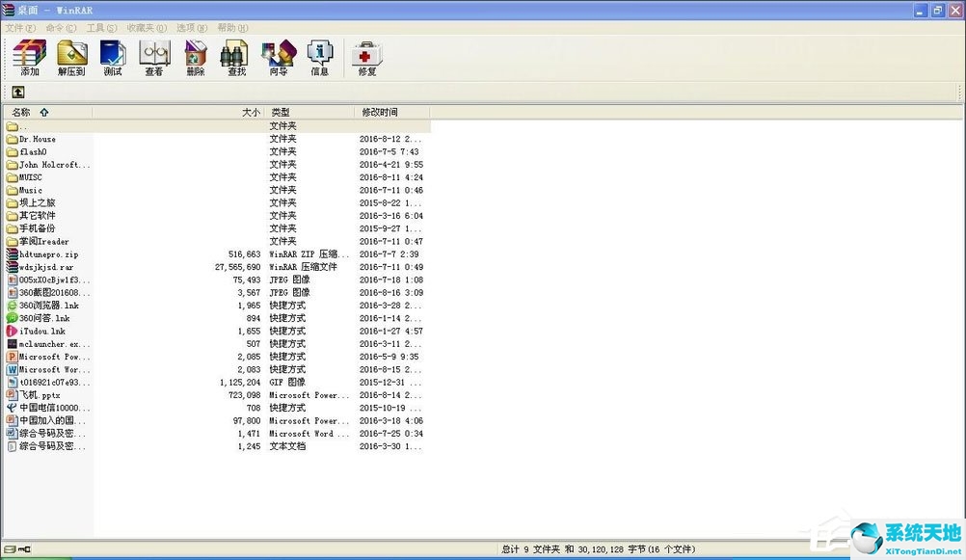Select the 综合号码及密... text document row
The width and height of the screenshot is (966, 560).
pos(217,446)
